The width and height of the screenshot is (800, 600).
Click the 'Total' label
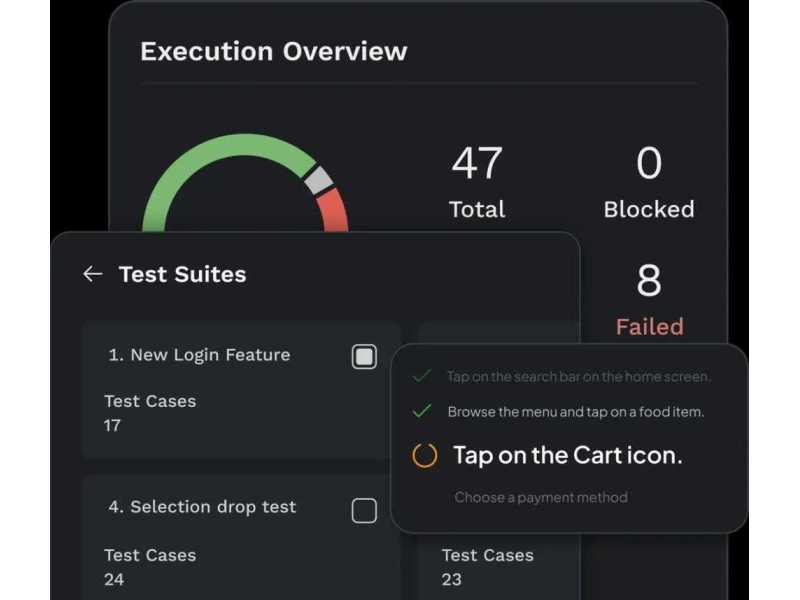477,209
